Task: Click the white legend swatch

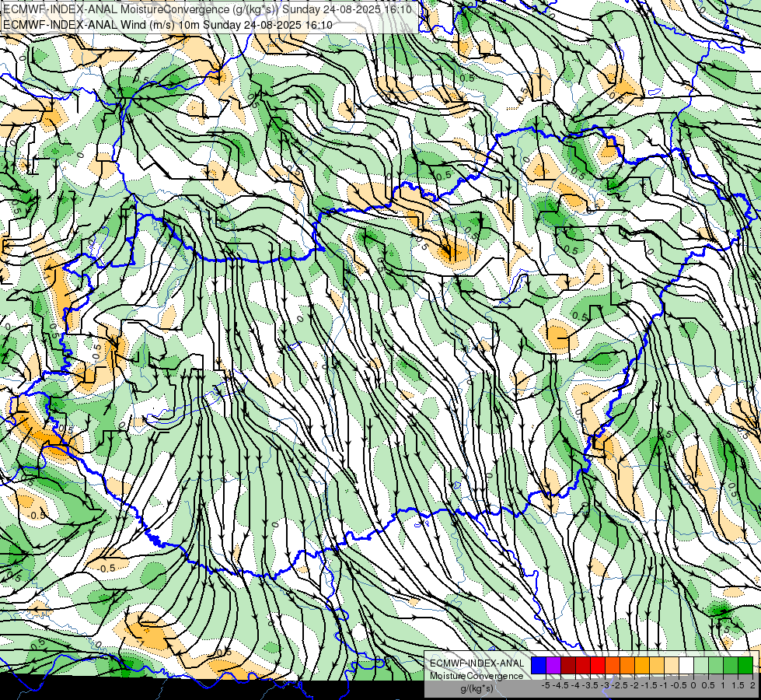Action: tap(686, 665)
